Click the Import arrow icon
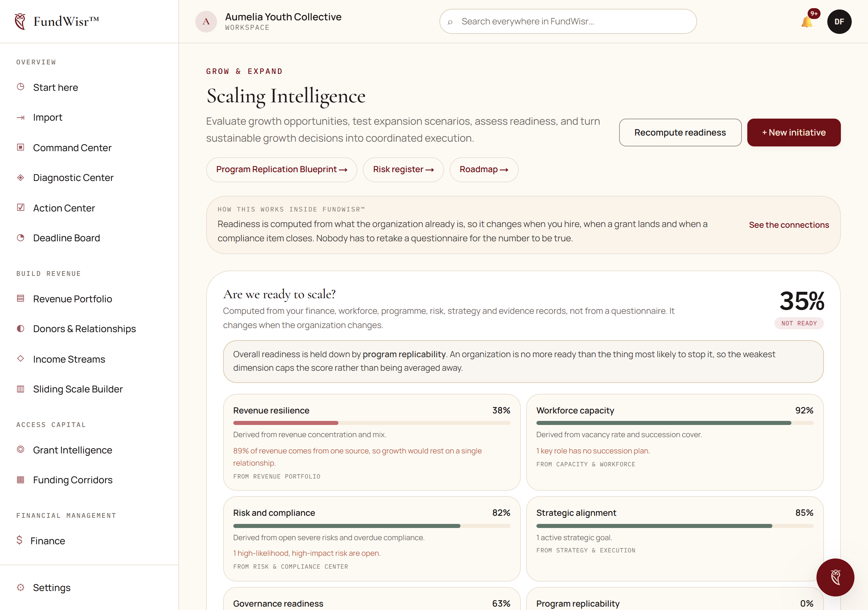This screenshot has width=868, height=610. [21, 118]
